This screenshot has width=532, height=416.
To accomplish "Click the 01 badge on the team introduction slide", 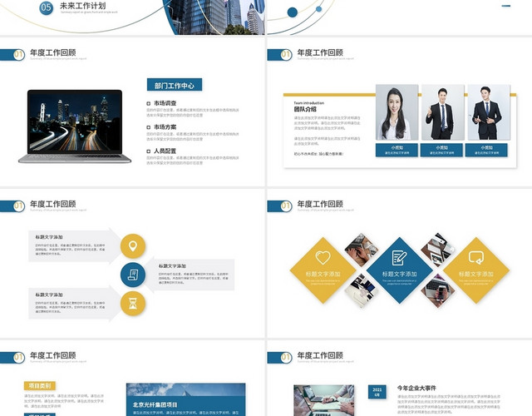I will [286, 55].
